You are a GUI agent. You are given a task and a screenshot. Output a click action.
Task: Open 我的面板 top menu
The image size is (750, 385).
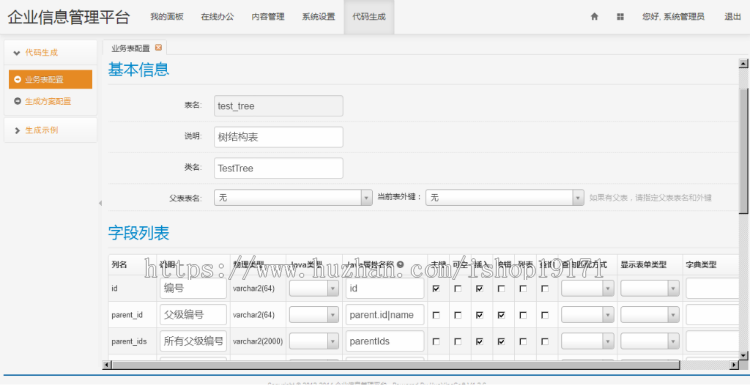166,17
